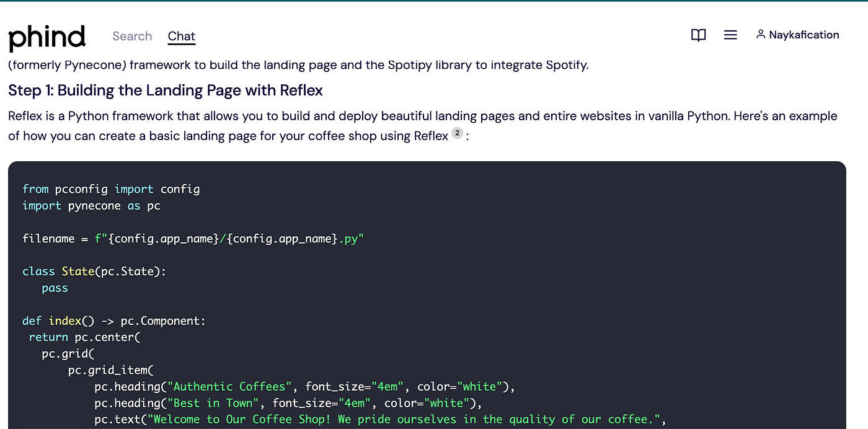The height and width of the screenshot is (429, 868).
Task: Open citation reference 2 badge
Action: (x=457, y=133)
